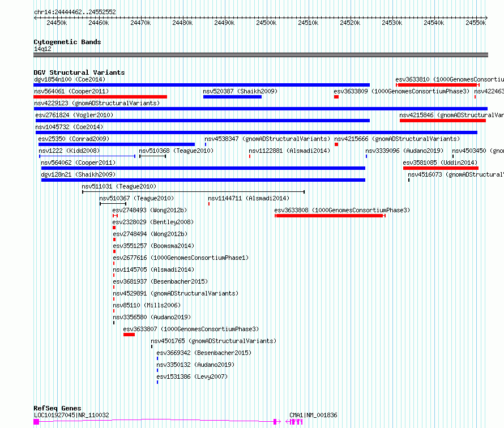Click the chr14:24444462..24552552 coordinates text
This screenshot has height=428, width=504.
click(x=75, y=12)
